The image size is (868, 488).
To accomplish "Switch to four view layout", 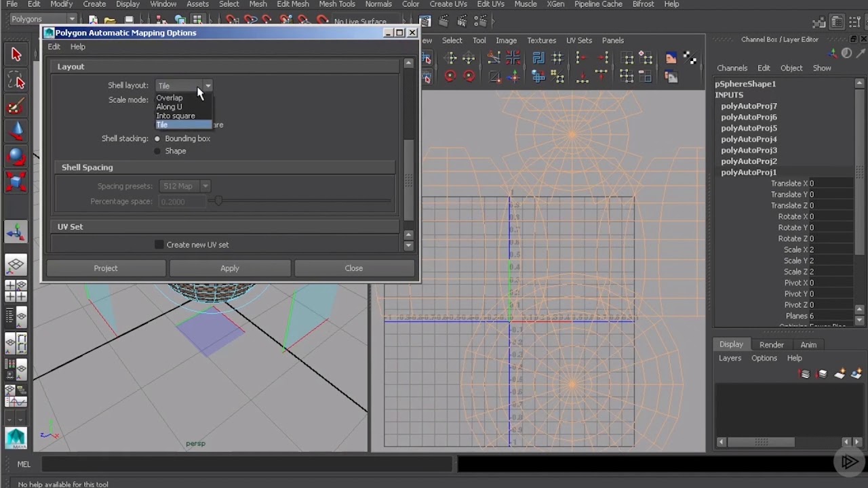I will coord(16,290).
